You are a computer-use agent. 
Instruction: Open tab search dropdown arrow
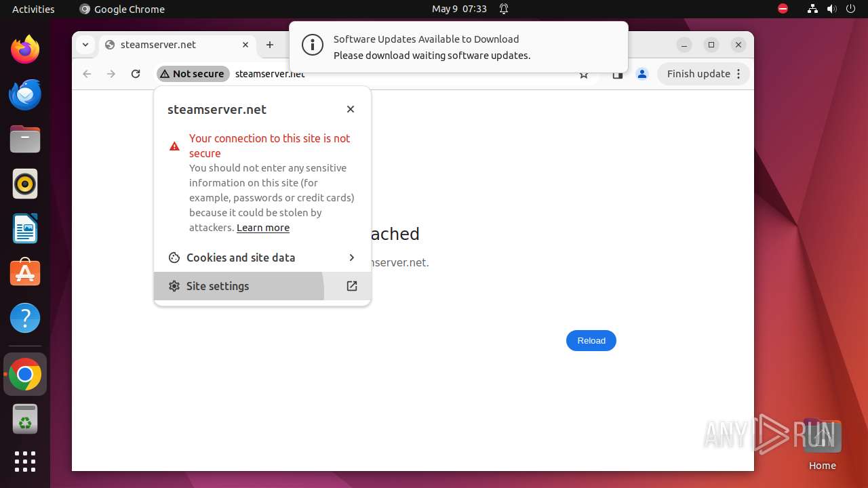[x=85, y=45]
